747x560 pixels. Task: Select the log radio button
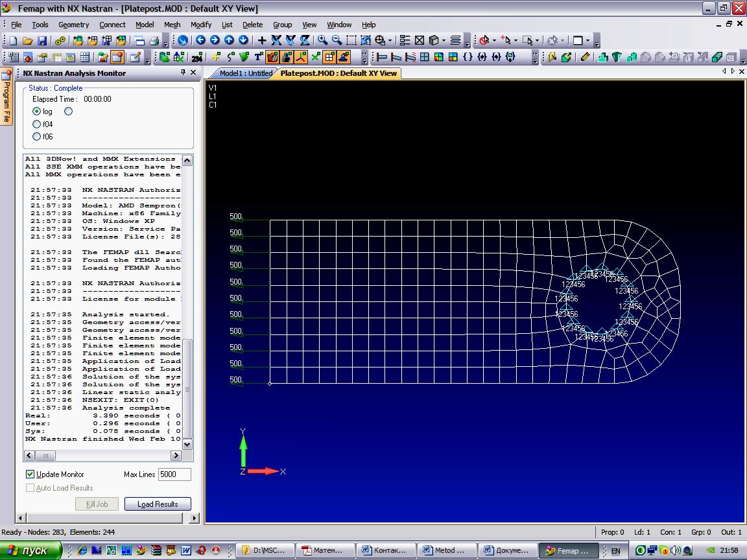point(37,111)
